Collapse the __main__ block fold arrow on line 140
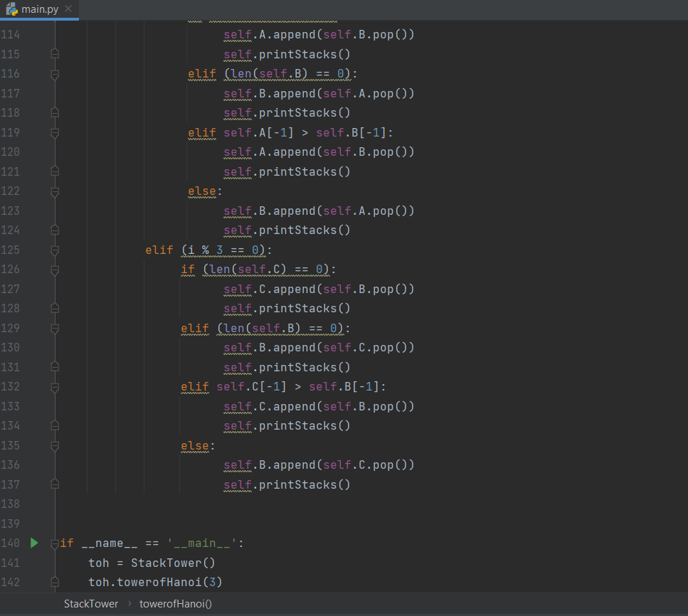This screenshot has height=616, width=688. (x=55, y=543)
